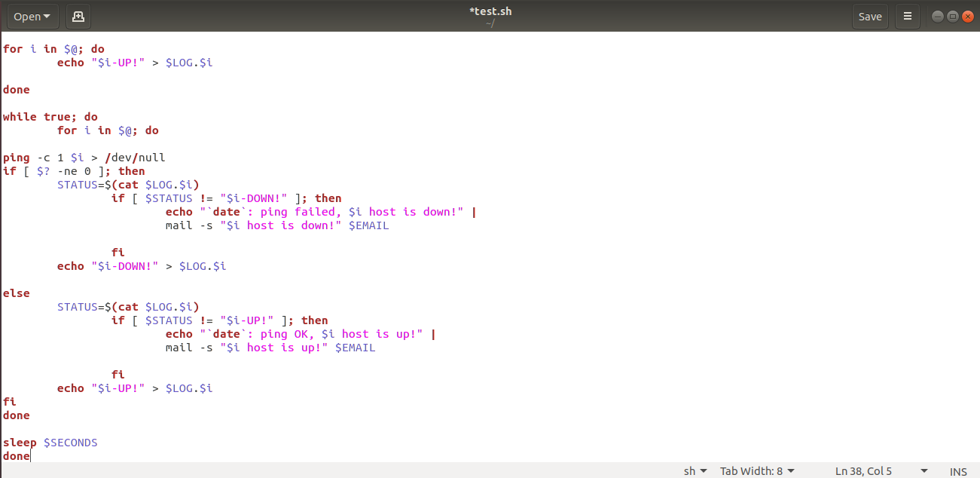This screenshot has height=478, width=980.
Task: Click the "ping failed" echo string
Action: (331, 212)
